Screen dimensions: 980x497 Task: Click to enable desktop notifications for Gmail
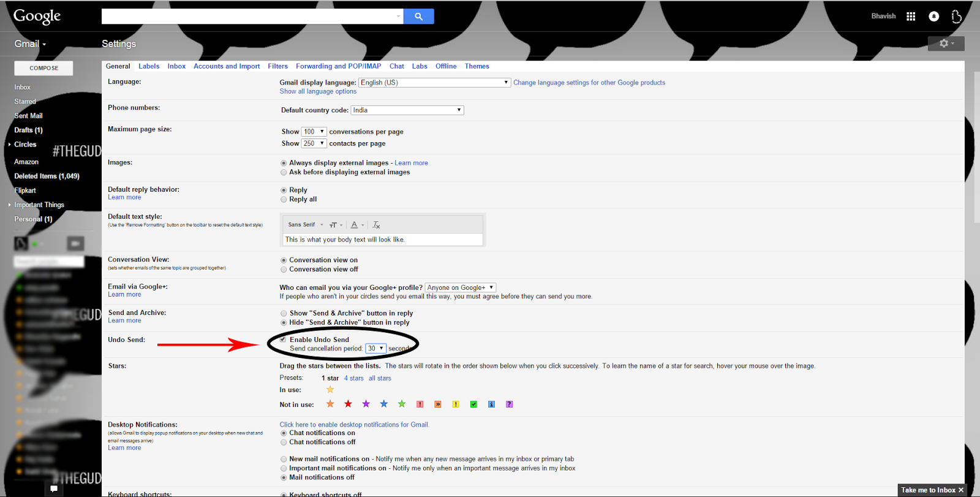click(x=355, y=425)
